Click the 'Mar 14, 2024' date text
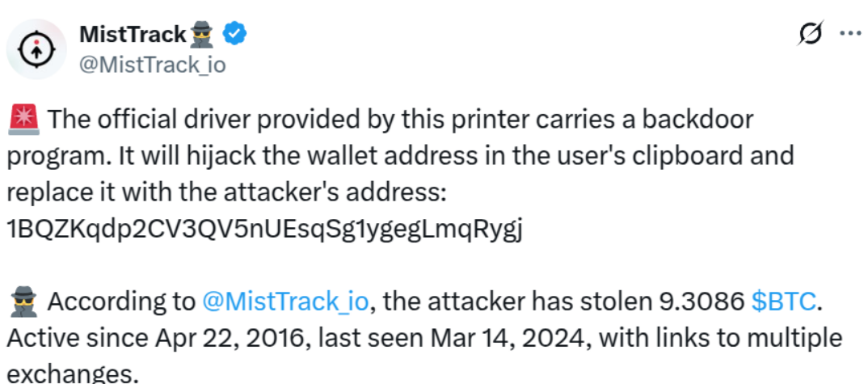Viewport: 868px width, 384px height. tap(502, 338)
